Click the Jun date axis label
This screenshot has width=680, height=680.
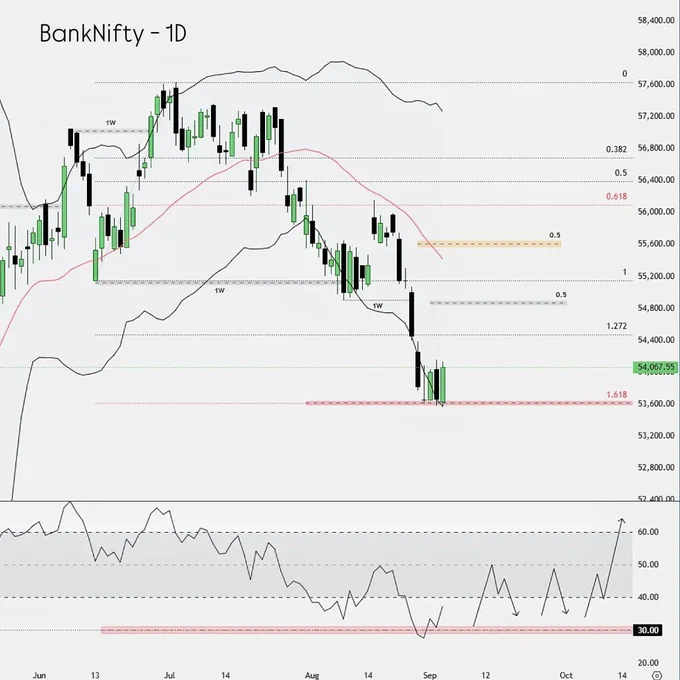pyautogui.click(x=39, y=675)
